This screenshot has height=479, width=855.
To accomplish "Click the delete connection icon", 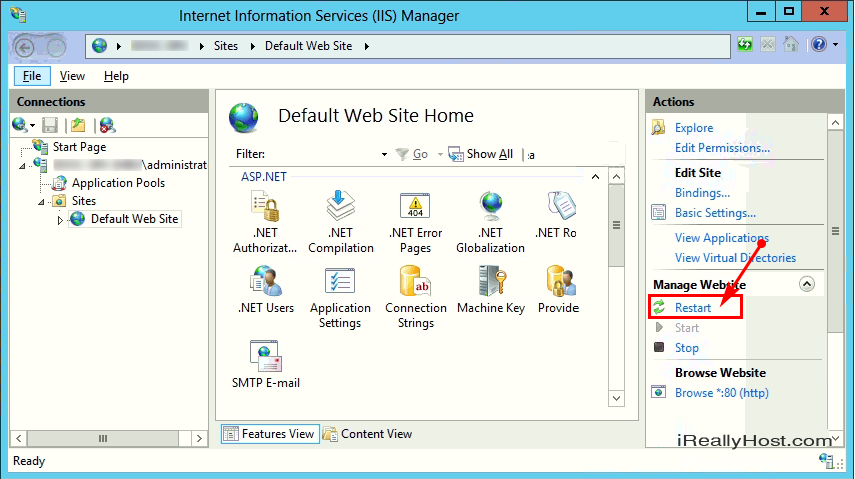I will click(107, 125).
